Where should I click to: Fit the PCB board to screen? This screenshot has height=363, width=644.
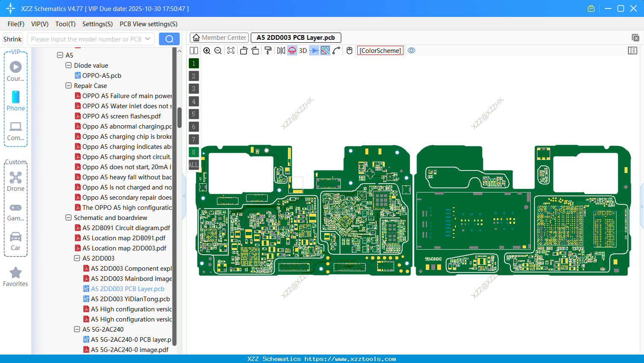click(231, 51)
